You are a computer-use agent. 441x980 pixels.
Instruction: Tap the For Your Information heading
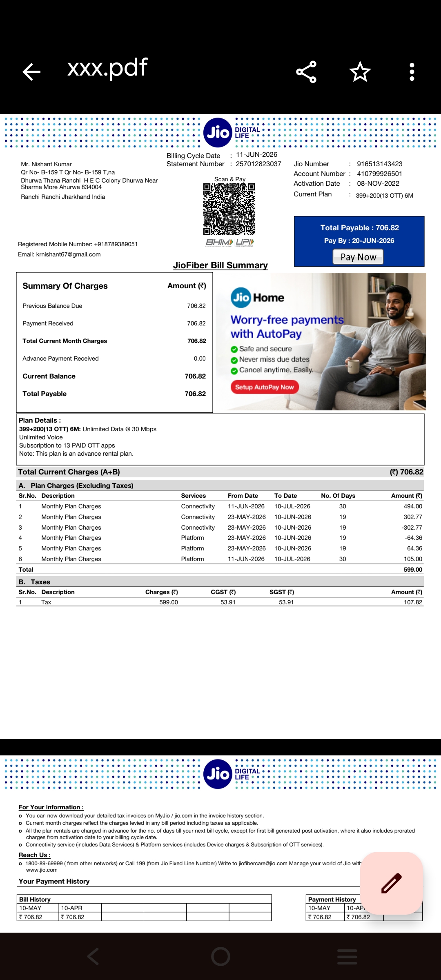[51, 807]
